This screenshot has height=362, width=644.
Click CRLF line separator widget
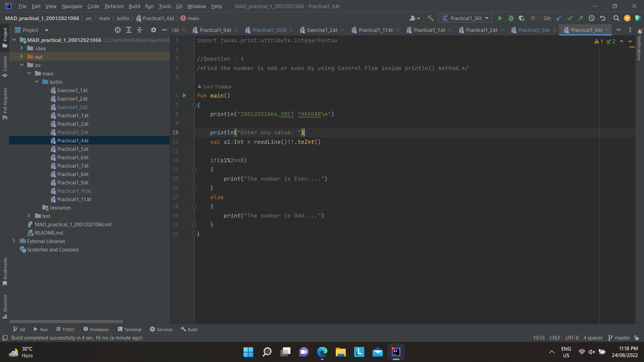[x=555, y=338]
